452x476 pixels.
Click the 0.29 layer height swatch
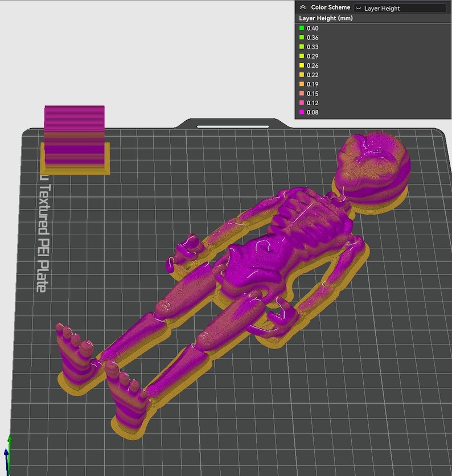tap(302, 56)
